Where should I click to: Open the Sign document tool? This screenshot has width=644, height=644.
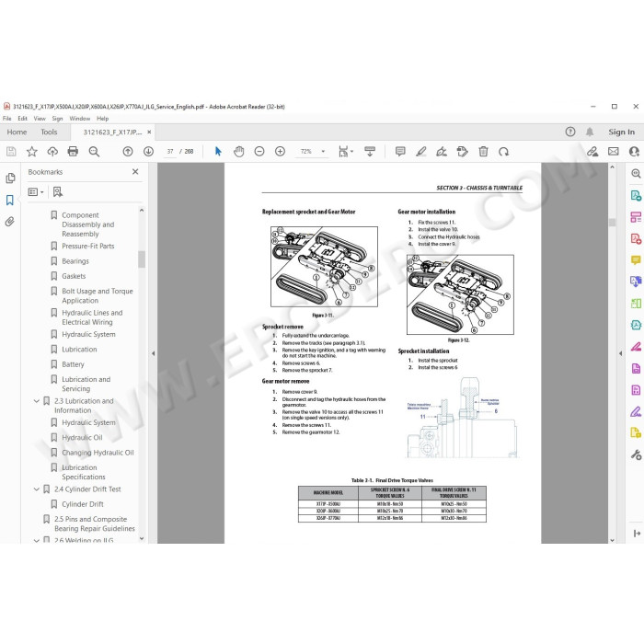click(x=442, y=152)
